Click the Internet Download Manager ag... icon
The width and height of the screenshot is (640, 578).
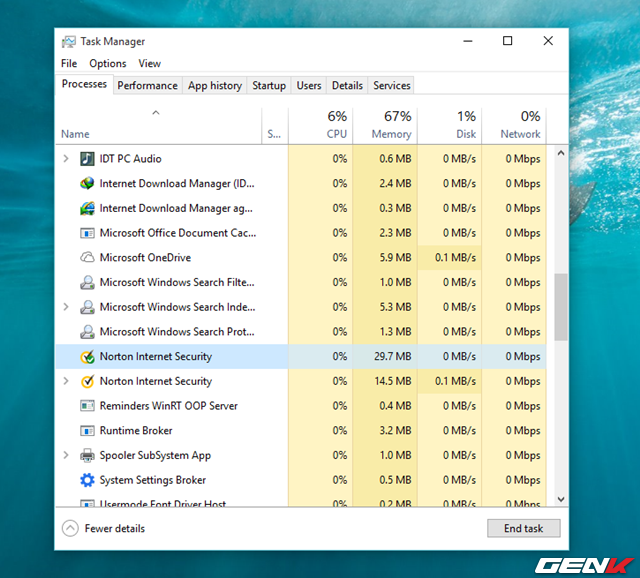(87, 208)
